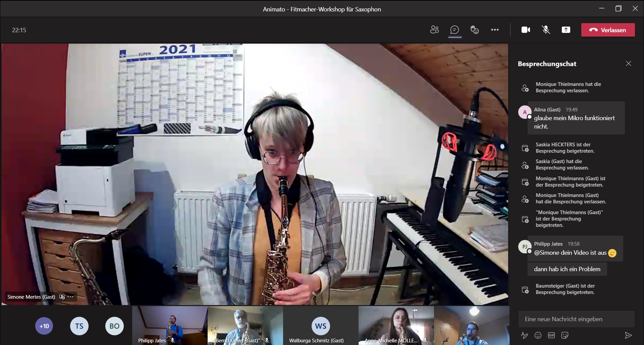644x345 pixels.
Task: Open the emoji picker
Action: (538, 335)
